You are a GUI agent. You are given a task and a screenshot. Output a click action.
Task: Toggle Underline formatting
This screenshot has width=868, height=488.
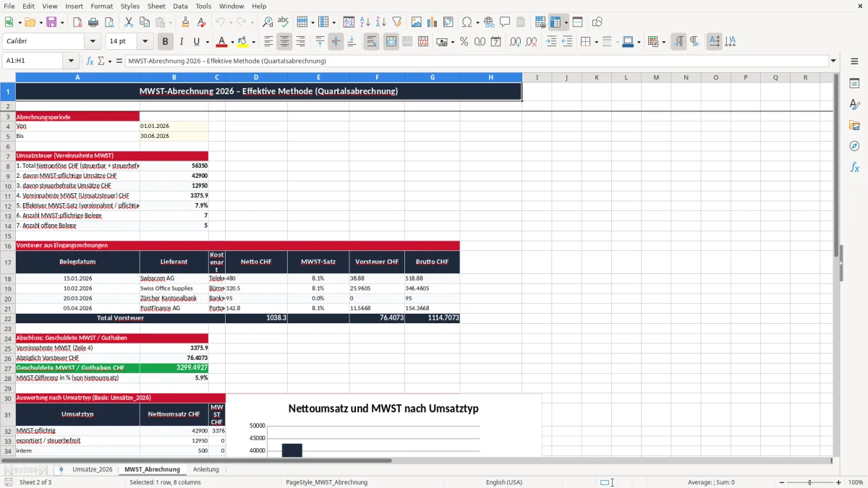click(x=196, y=42)
